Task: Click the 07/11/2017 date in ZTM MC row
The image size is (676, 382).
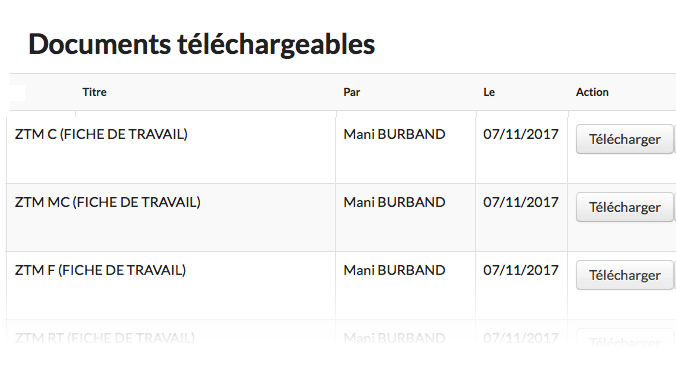Action: (x=521, y=202)
